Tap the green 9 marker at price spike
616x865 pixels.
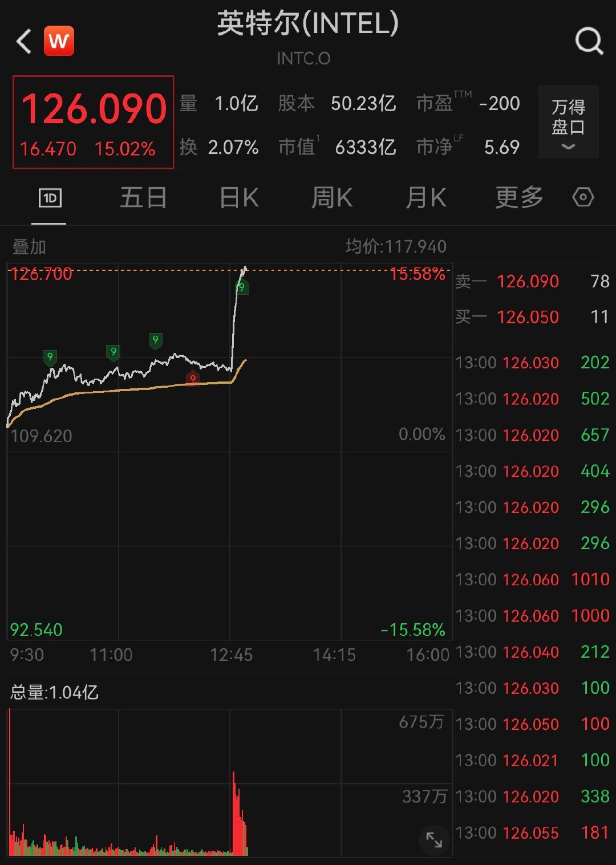click(x=241, y=287)
